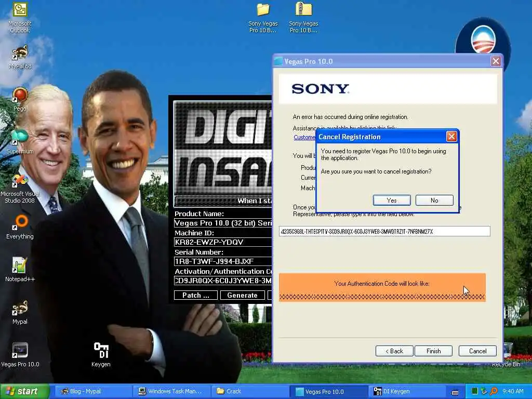Click the Back button in Vegas wizard
This screenshot has width=532, height=399.
pyautogui.click(x=394, y=351)
